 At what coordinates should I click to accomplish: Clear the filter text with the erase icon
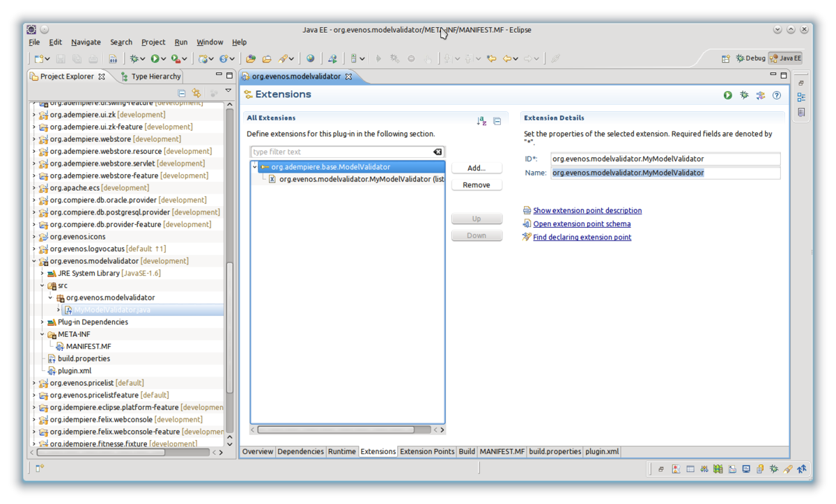pyautogui.click(x=438, y=152)
